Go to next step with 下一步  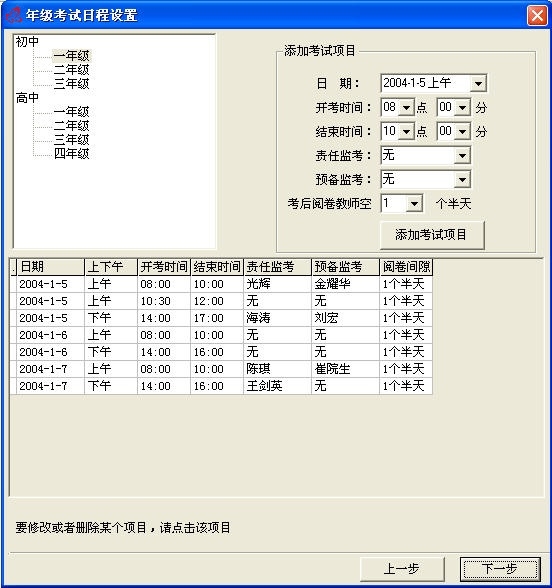(x=500, y=569)
